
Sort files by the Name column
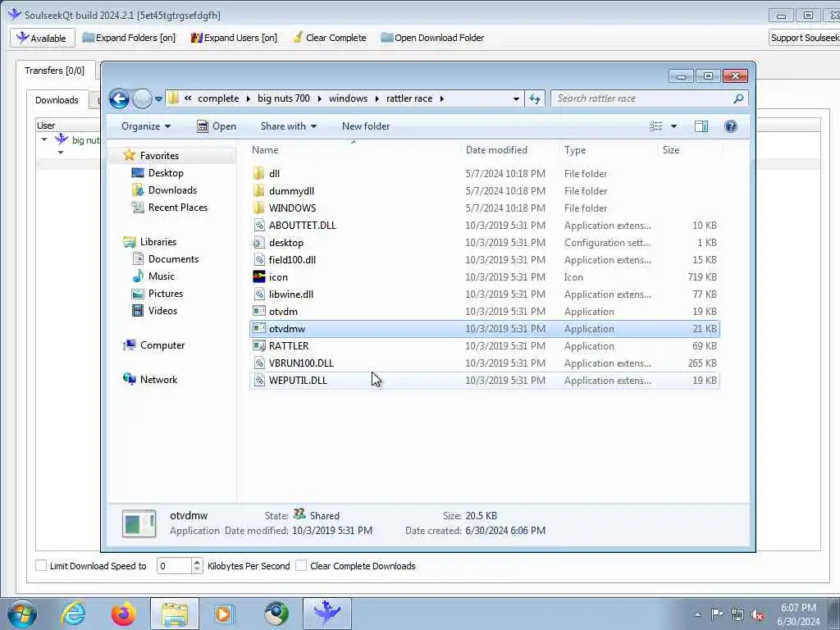tap(265, 150)
